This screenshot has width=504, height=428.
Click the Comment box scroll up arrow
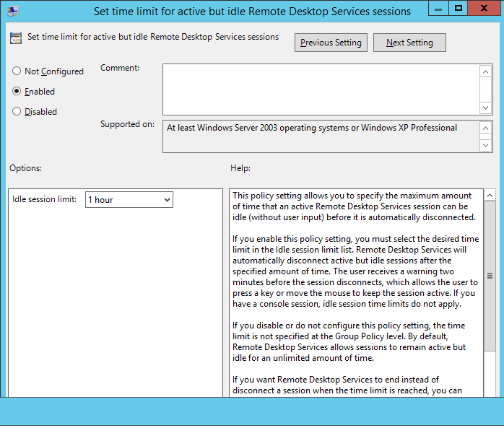click(x=486, y=71)
